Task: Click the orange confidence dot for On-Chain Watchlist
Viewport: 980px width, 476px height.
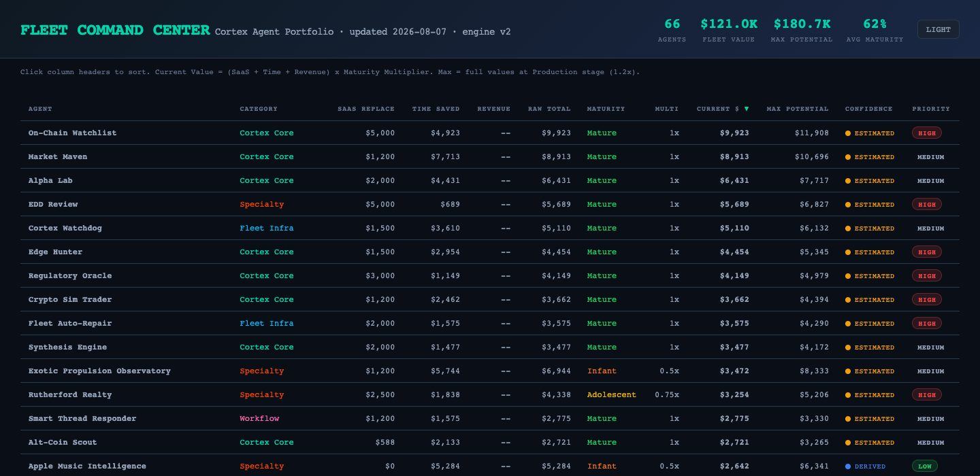Action: pyautogui.click(x=848, y=133)
